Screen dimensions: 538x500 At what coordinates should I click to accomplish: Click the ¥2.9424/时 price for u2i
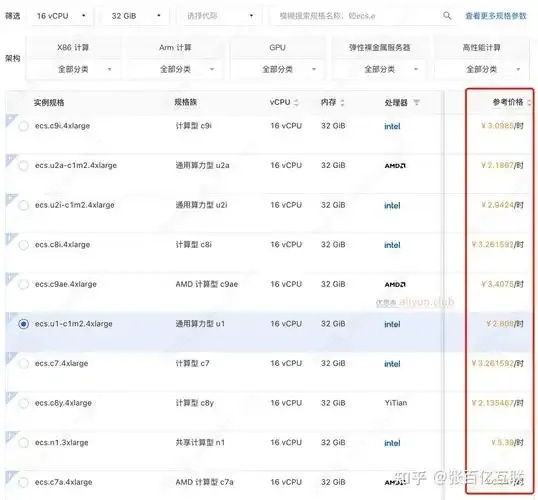point(502,205)
